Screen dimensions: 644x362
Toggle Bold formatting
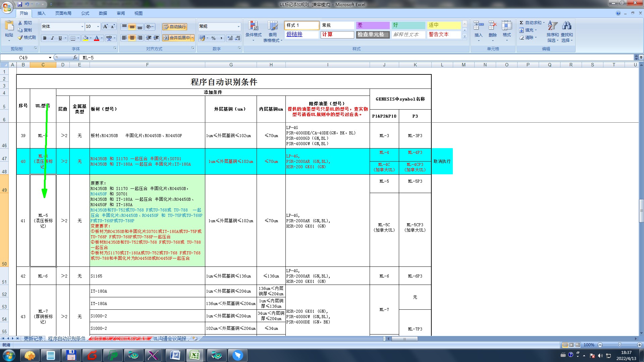tap(45, 38)
